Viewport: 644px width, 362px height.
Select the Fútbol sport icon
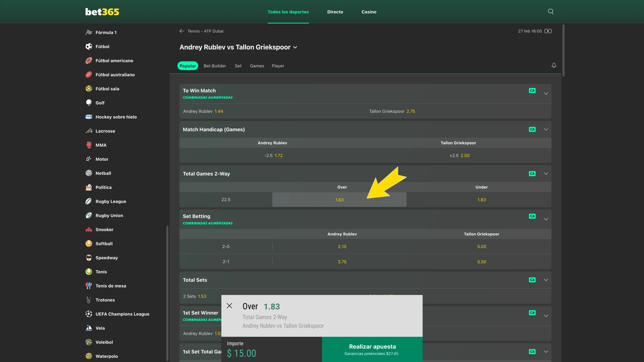coord(89,46)
